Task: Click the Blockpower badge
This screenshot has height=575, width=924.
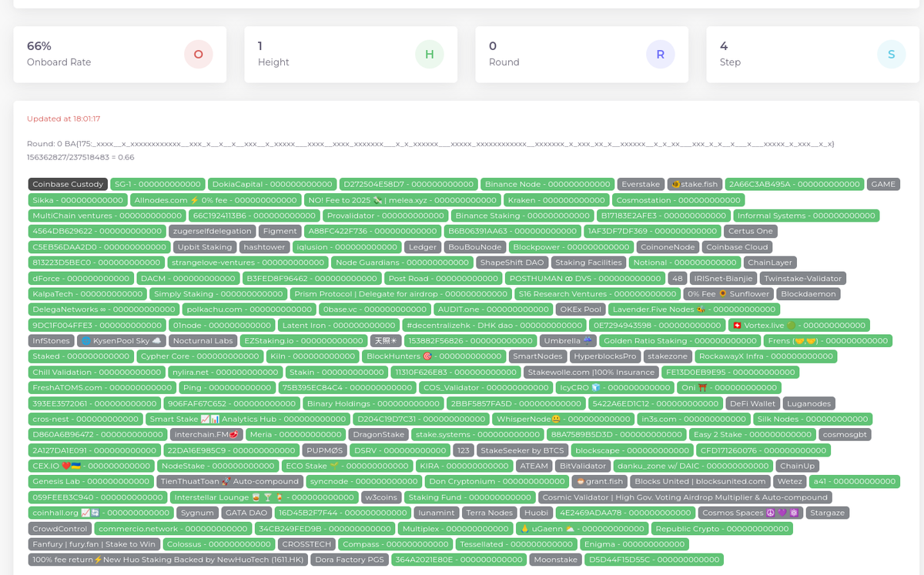Action: tap(571, 247)
